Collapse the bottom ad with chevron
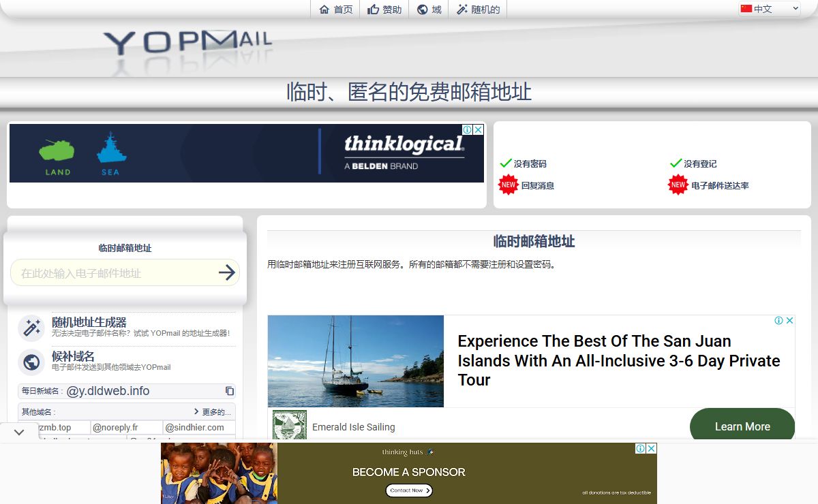The height and width of the screenshot is (504, 818). 19,432
